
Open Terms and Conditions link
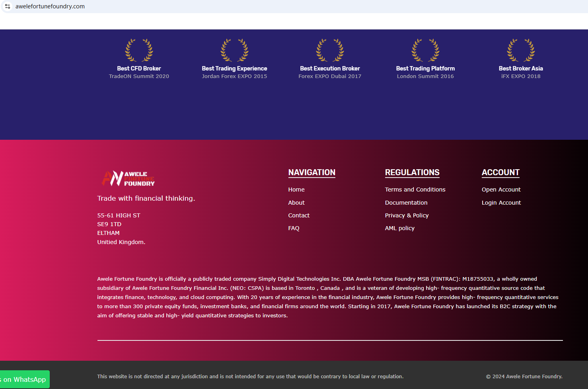[415, 190]
